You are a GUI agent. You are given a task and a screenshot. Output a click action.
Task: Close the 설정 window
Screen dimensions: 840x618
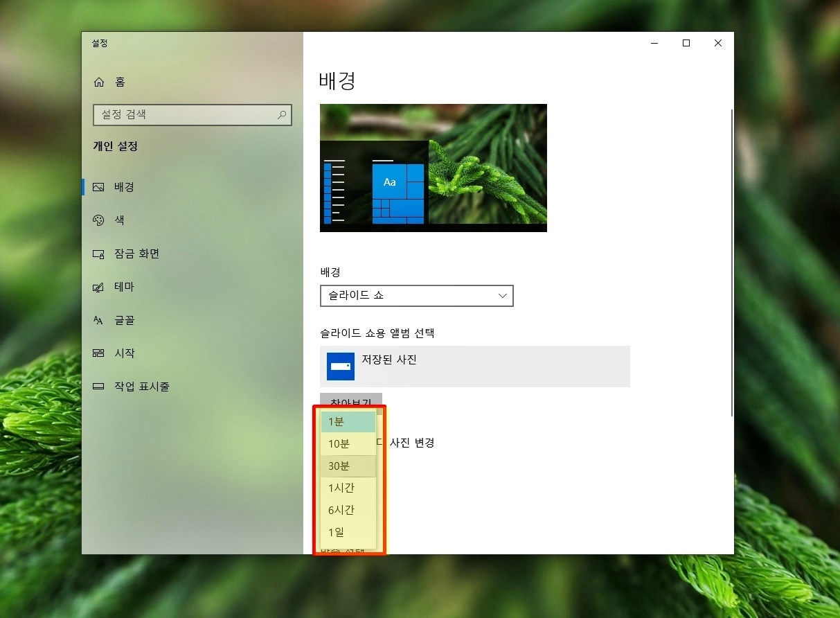tap(718, 43)
